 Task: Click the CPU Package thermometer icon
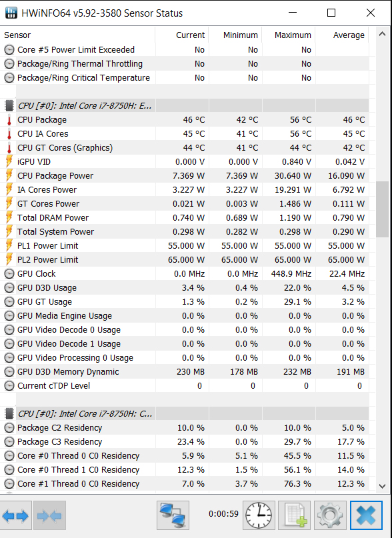9,120
